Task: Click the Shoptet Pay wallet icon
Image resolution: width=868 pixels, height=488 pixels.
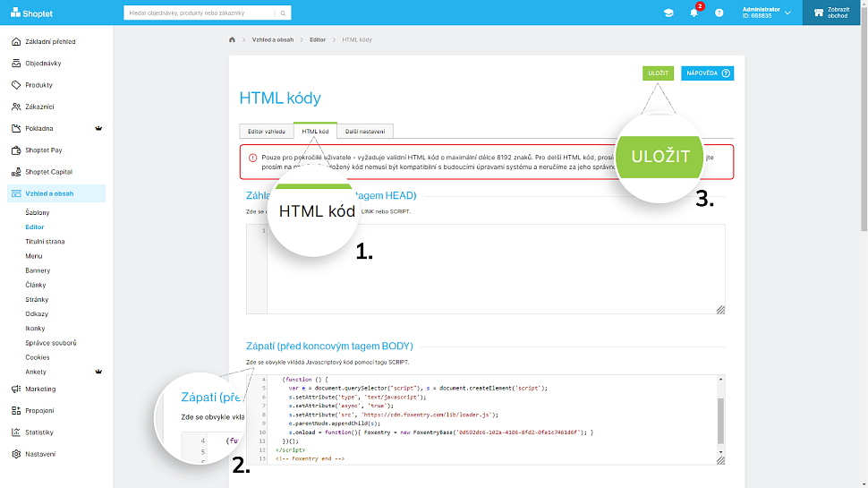Action: (16, 150)
